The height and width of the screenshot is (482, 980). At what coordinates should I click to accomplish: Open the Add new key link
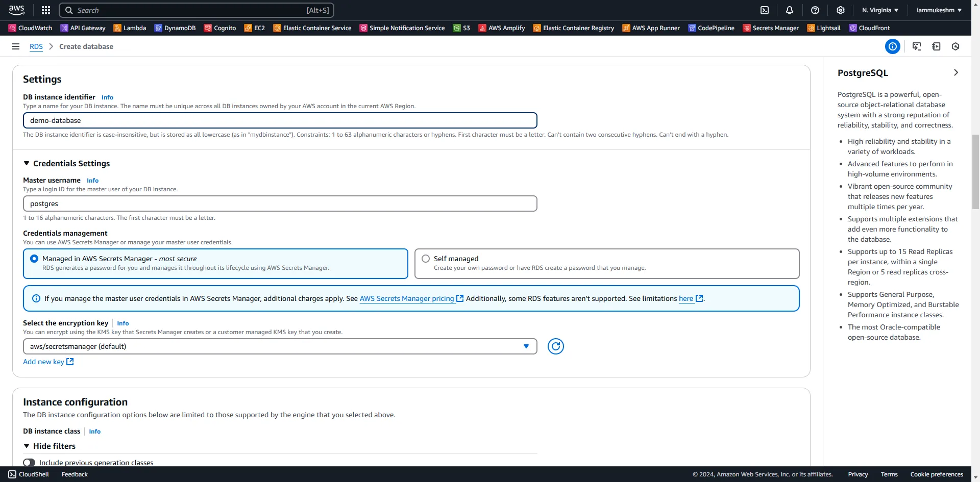tap(44, 361)
